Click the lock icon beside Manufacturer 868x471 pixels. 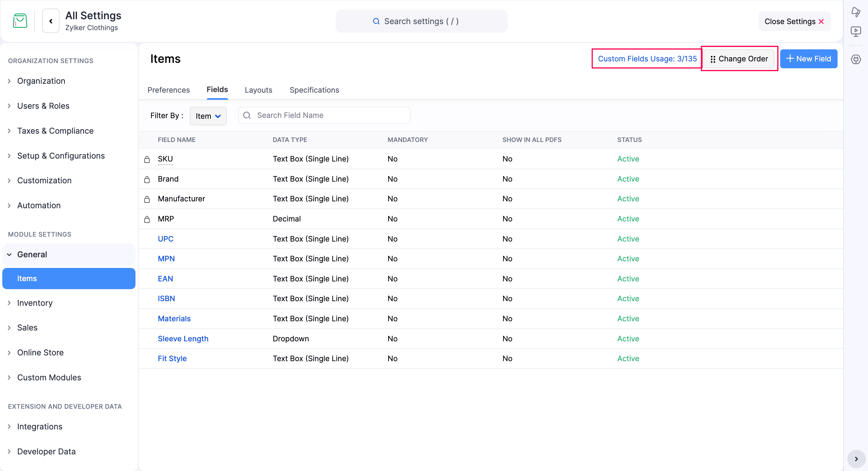147,199
